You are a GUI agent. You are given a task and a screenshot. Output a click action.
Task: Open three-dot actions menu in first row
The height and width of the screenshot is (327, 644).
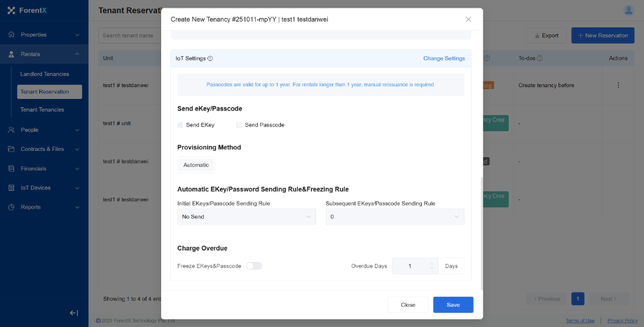click(618, 86)
